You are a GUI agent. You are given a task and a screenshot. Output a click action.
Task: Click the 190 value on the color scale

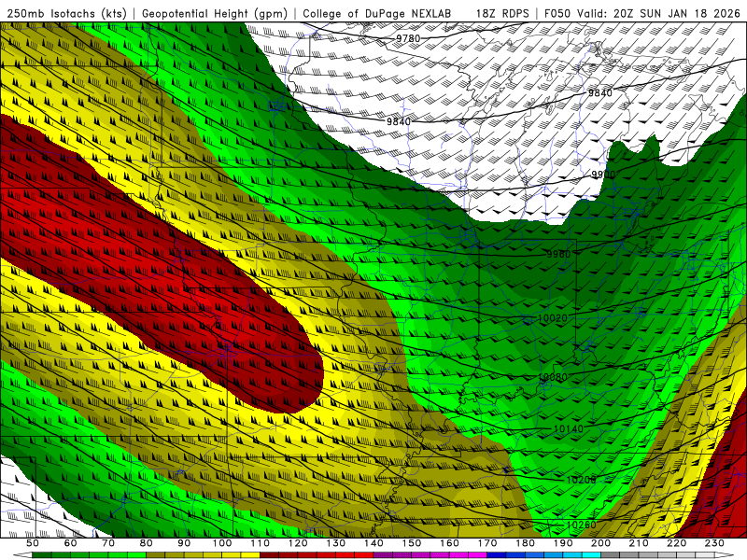pyautogui.click(x=563, y=543)
